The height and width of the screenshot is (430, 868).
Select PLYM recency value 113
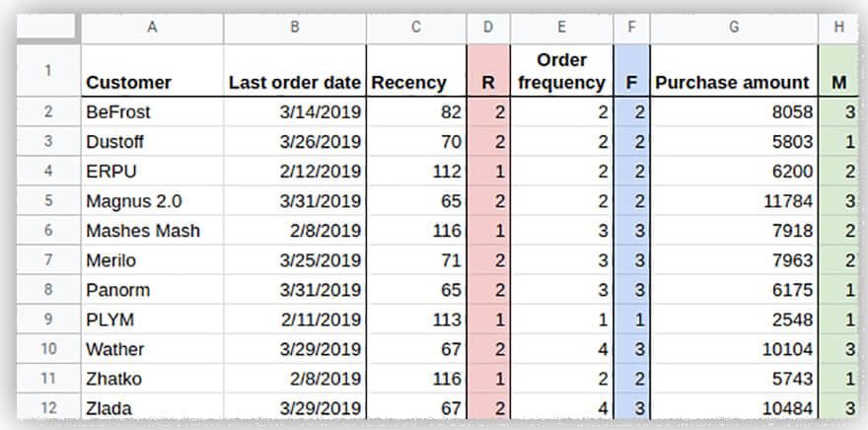(415, 320)
